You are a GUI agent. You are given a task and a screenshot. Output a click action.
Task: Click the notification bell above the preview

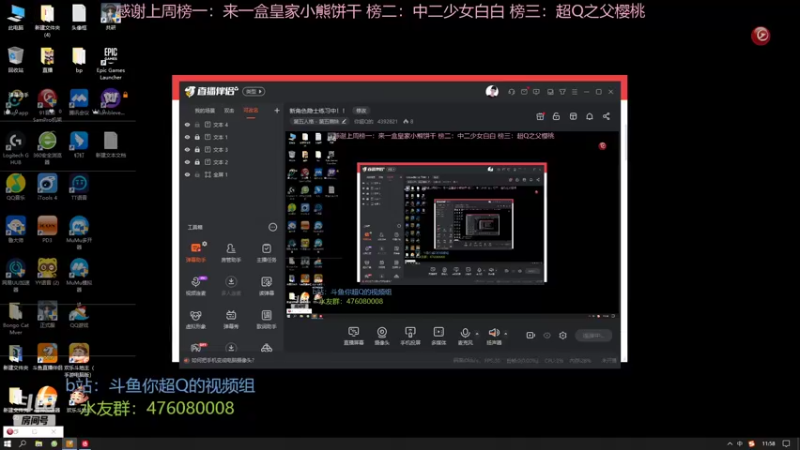(x=589, y=116)
